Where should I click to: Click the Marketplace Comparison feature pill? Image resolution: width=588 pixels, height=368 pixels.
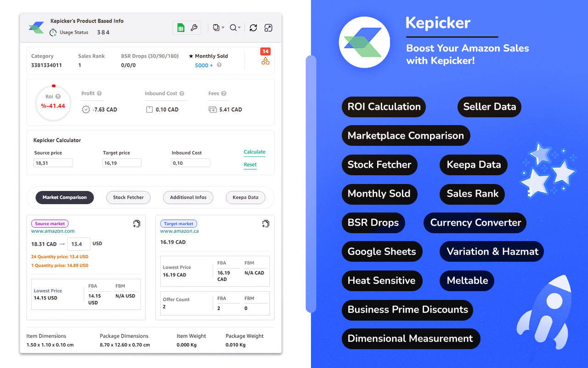406,136
